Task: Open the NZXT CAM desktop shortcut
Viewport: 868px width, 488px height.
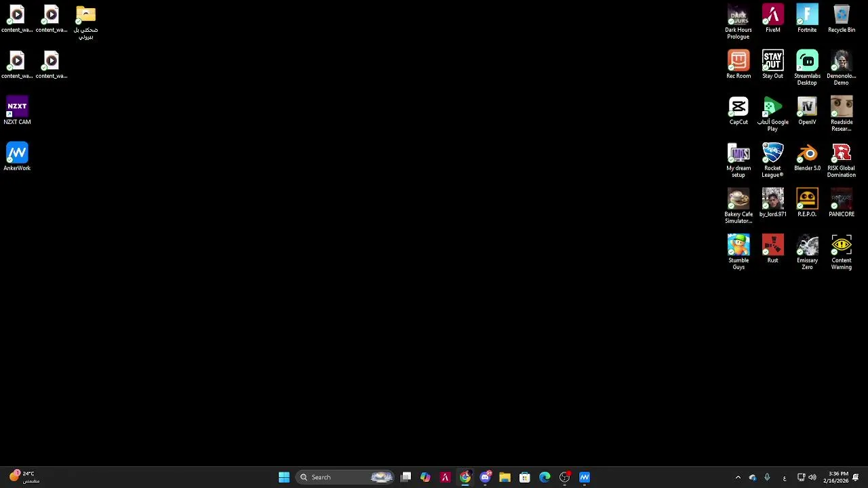Action: tap(17, 111)
